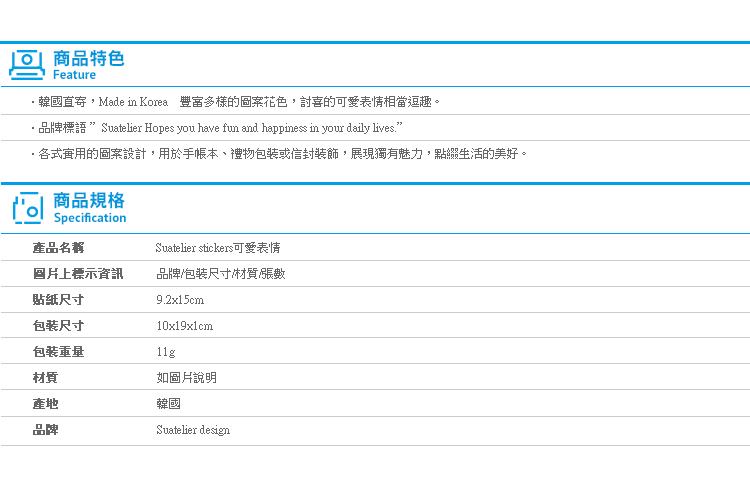Click the Specification section camera icon
Image resolution: width=750 pixels, height=486 pixels.
[28, 208]
